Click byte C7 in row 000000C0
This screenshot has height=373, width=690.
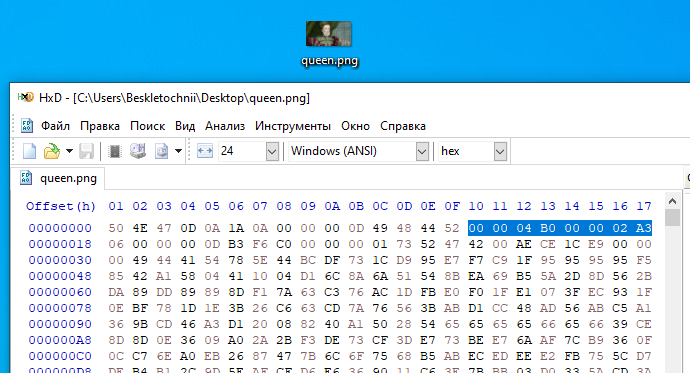[x=140, y=356]
